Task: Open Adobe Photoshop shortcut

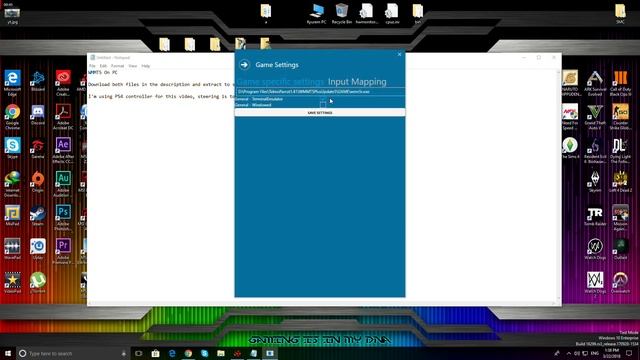Action: pyautogui.click(x=63, y=218)
